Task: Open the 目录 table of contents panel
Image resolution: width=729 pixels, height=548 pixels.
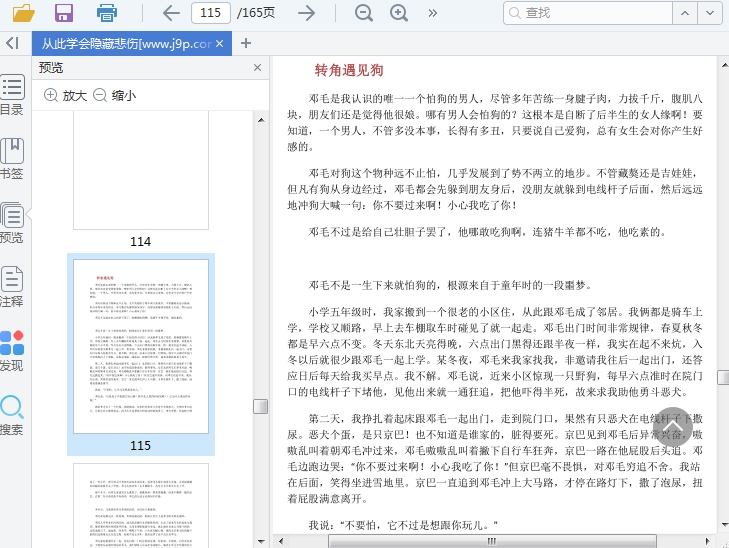Action: (12, 95)
